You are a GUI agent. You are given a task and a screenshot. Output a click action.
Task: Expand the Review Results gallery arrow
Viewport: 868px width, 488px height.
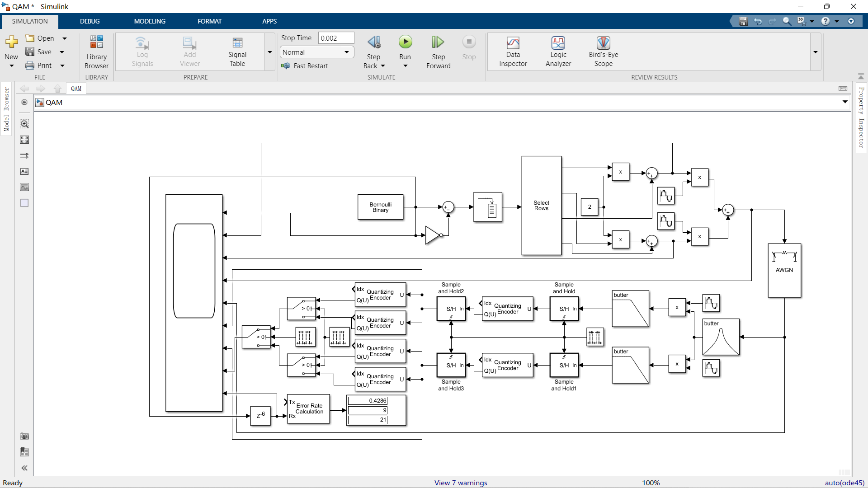(816, 52)
